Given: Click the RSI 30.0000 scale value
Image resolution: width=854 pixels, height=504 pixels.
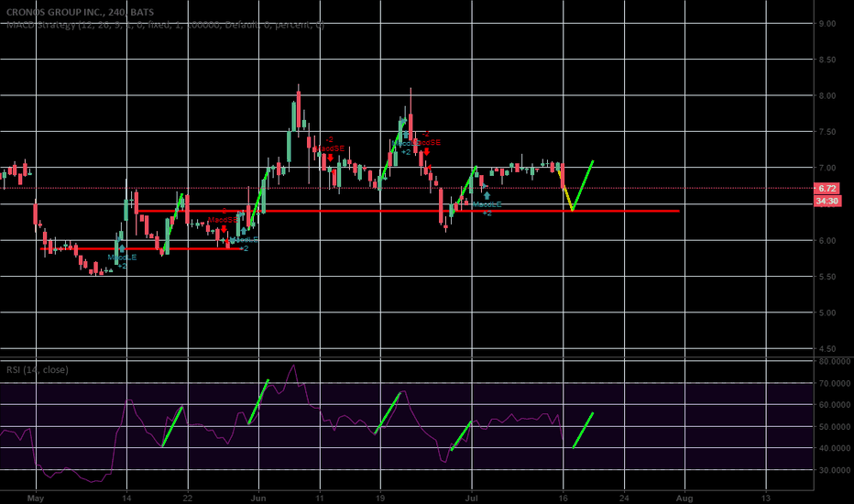Looking at the screenshot, I should coord(834,470).
